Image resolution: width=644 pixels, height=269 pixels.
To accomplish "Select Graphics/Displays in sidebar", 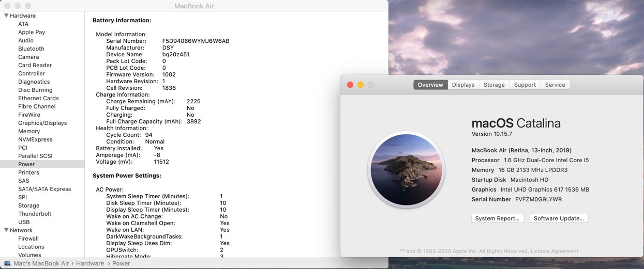I will (42, 123).
